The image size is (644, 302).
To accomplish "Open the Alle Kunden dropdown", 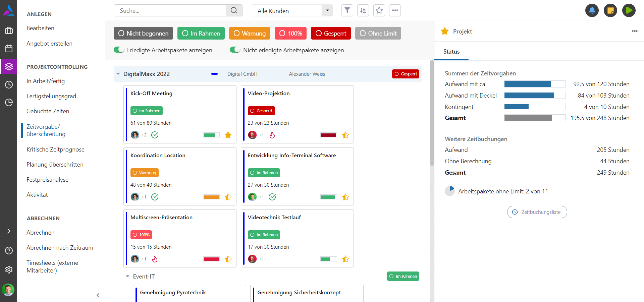I will [x=291, y=11].
